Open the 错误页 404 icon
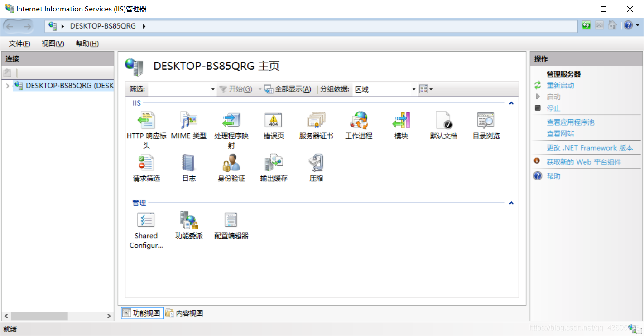 (274, 121)
